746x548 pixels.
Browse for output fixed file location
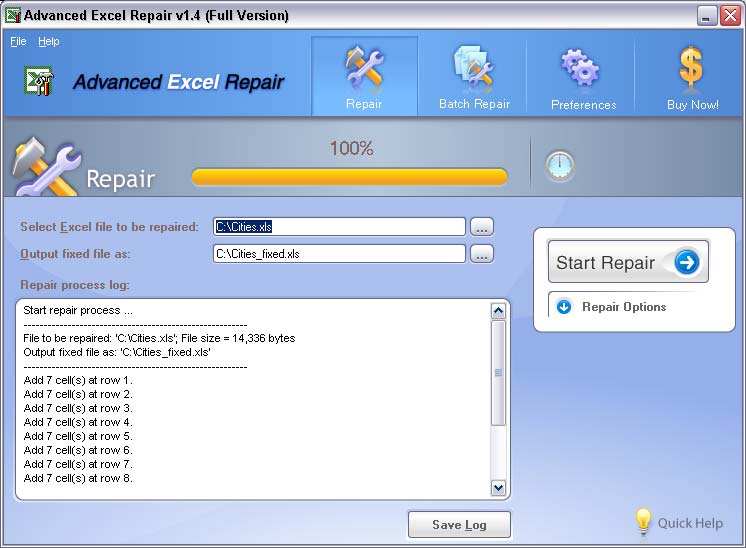pyautogui.click(x=481, y=254)
